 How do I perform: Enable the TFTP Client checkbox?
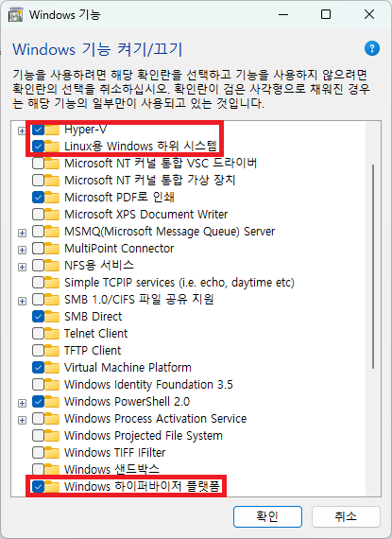pos(38,351)
